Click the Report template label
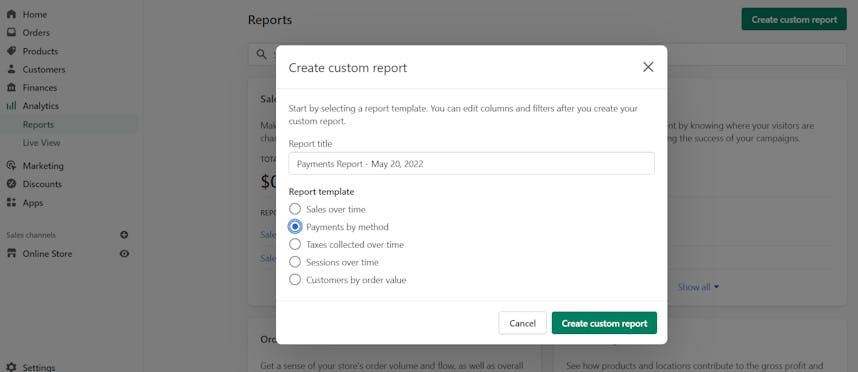Image resolution: width=858 pixels, height=372 pixels. 321,192
